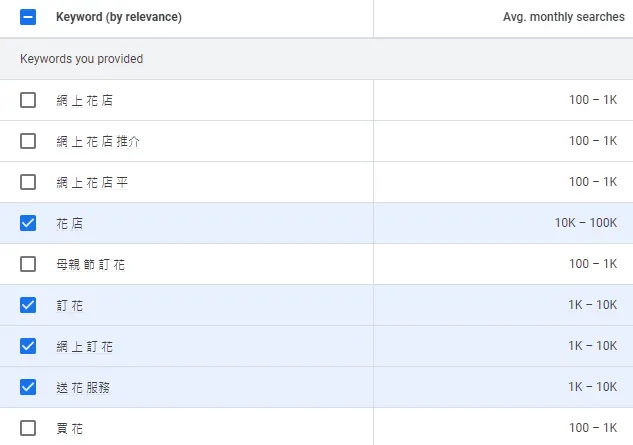The width and height of the screenshot is (633, 445).
Task: Toggle the select-all checkbox in the header
Action: pyautogui.click(x=28, y=18)
